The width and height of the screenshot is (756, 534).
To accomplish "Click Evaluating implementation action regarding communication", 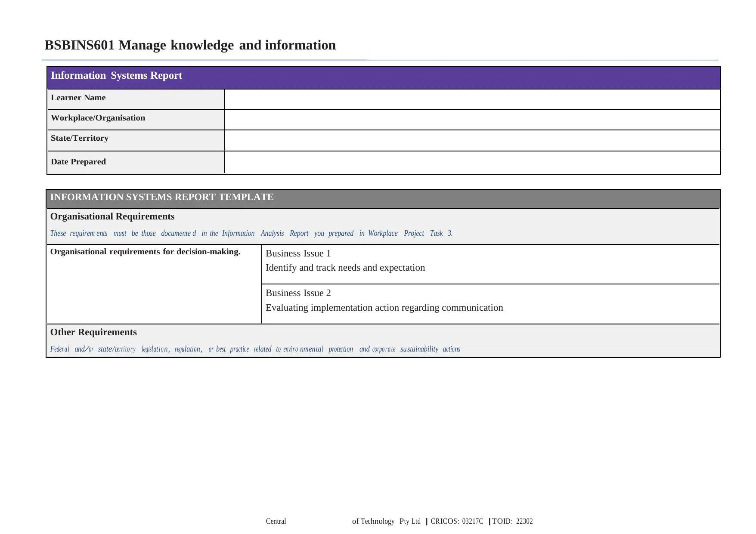I will [384, 308].
